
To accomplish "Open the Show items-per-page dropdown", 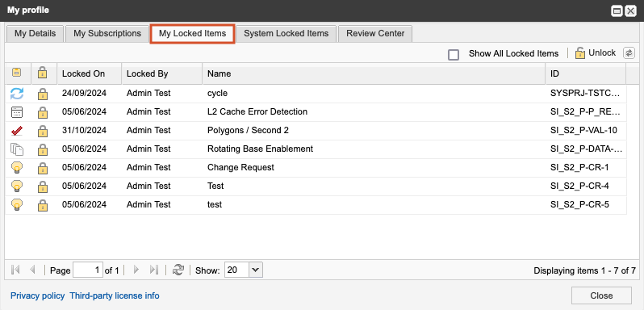I will (256, 270).
